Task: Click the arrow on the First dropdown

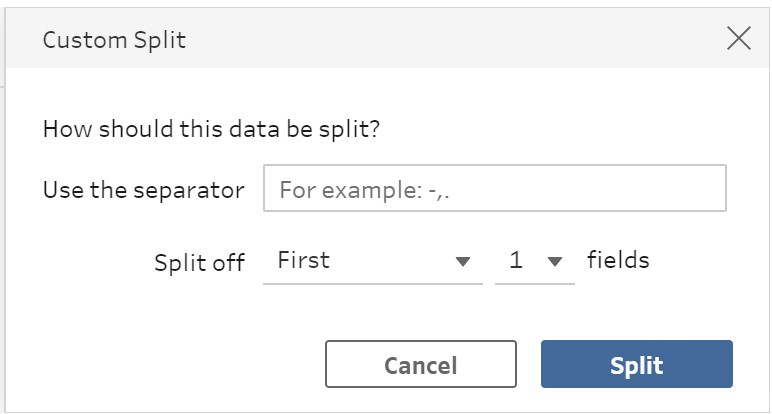Action: click(x=462, y=262)
